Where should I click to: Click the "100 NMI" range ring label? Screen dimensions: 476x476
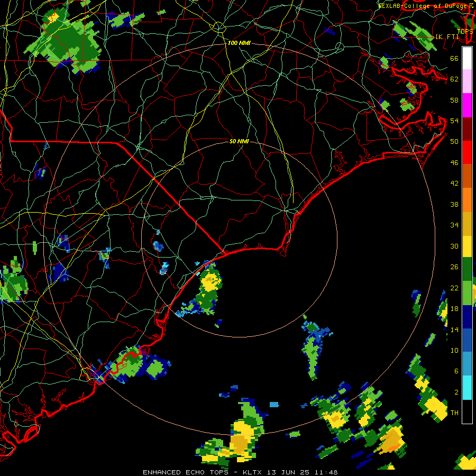pos(239,43)
